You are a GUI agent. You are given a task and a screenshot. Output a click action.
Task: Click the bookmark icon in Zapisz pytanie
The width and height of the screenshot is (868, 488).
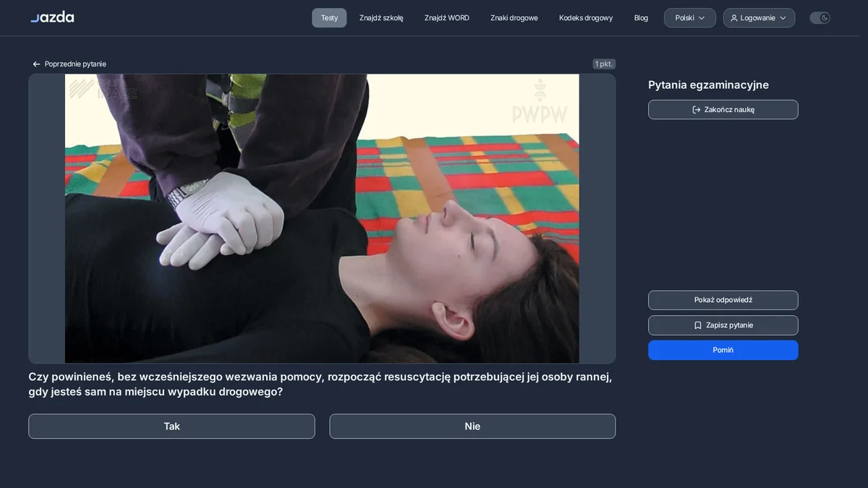click(x=698, y=325)
